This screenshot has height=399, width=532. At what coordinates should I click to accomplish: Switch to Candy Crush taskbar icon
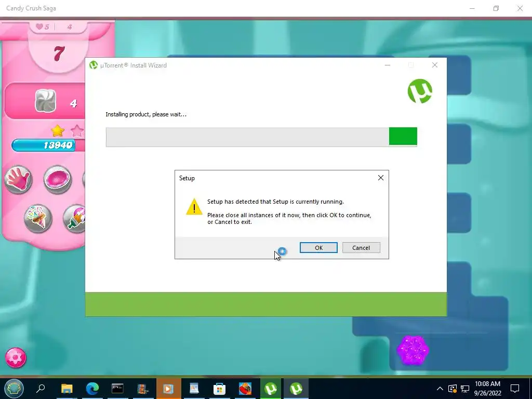tap(245, 389)
